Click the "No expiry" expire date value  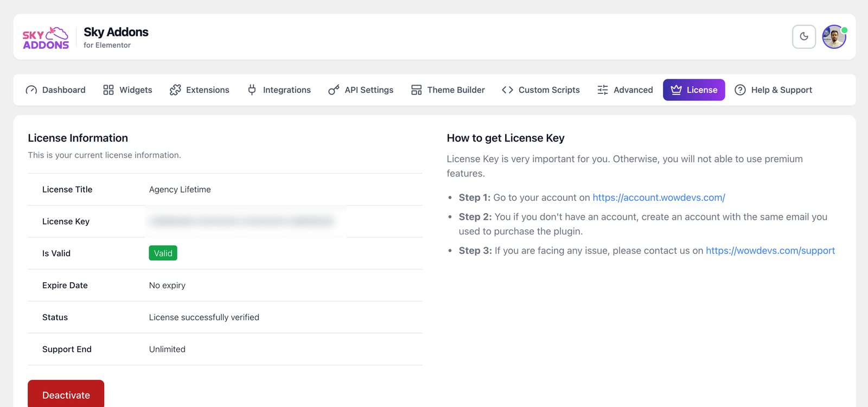[167, 285]
